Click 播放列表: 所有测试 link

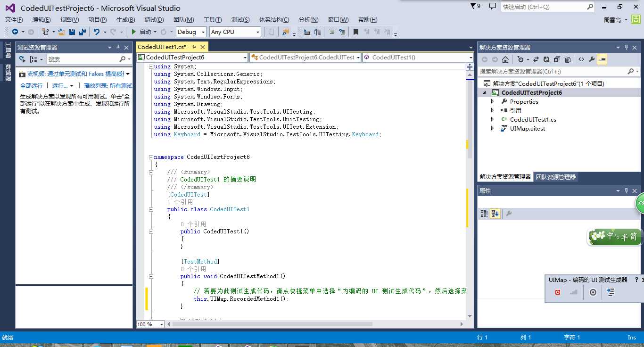[108, 85]
